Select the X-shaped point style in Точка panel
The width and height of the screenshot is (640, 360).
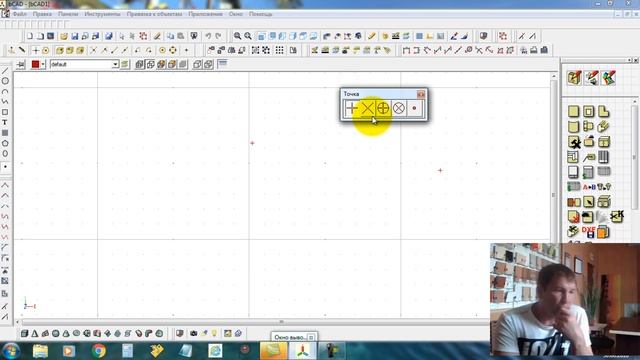click(x=367, y=108)
